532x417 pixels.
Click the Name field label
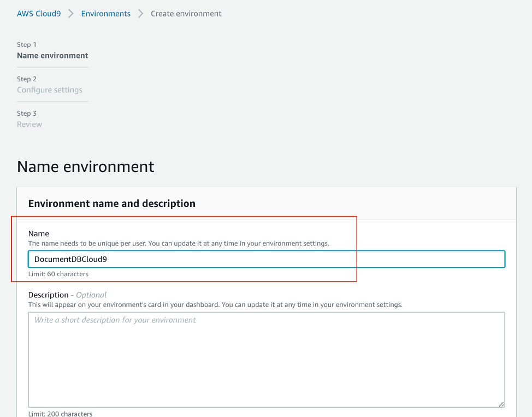tap(39, 234)
